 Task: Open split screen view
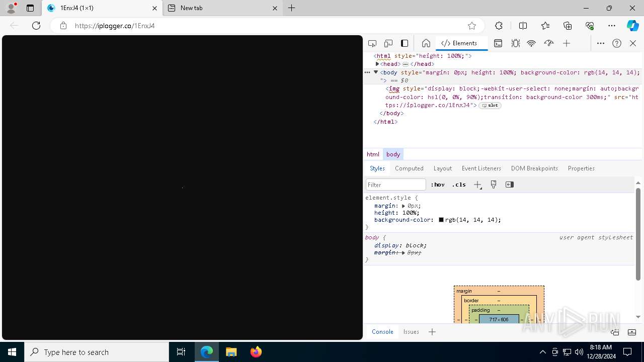click(523, 26)
